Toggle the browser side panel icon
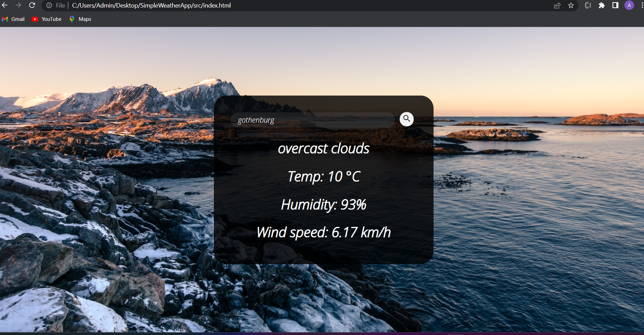 [x=615, y=5]
